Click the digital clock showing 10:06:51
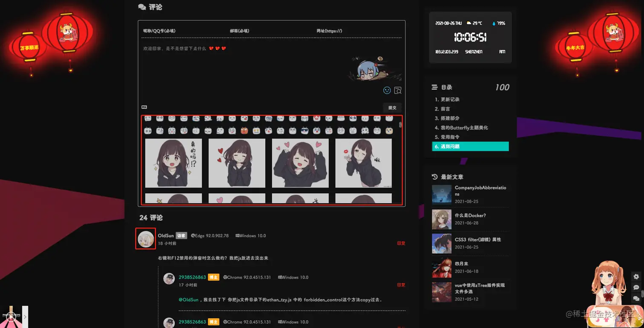 pos(470,38)
